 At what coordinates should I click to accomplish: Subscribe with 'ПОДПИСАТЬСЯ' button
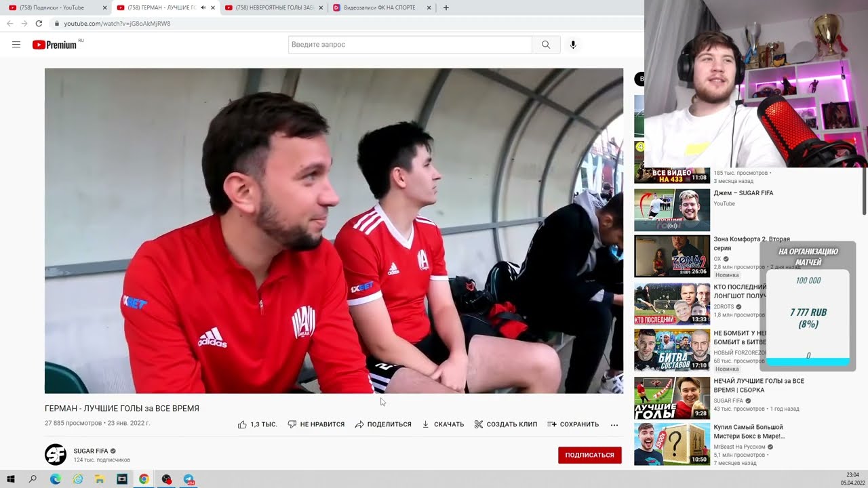pos(589,455)
